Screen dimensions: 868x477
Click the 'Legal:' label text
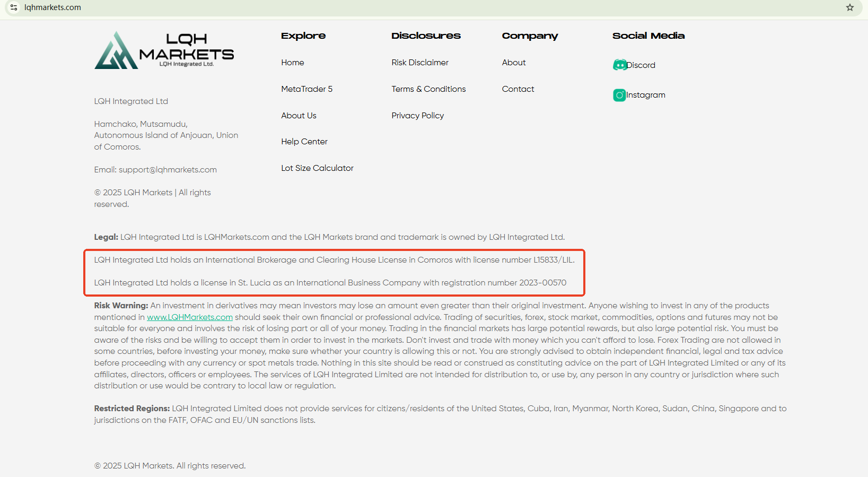point(106,237)
